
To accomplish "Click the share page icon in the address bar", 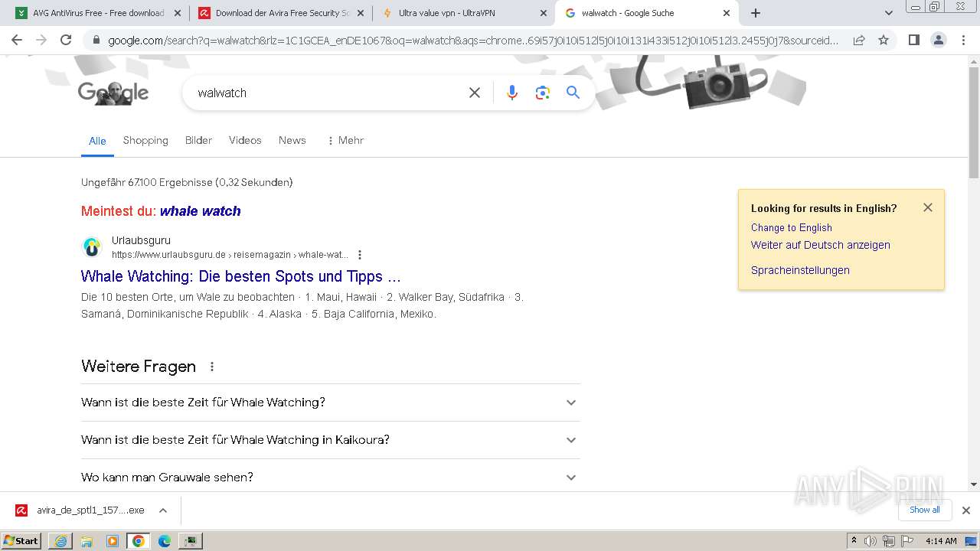I will (x=859, y=41).
